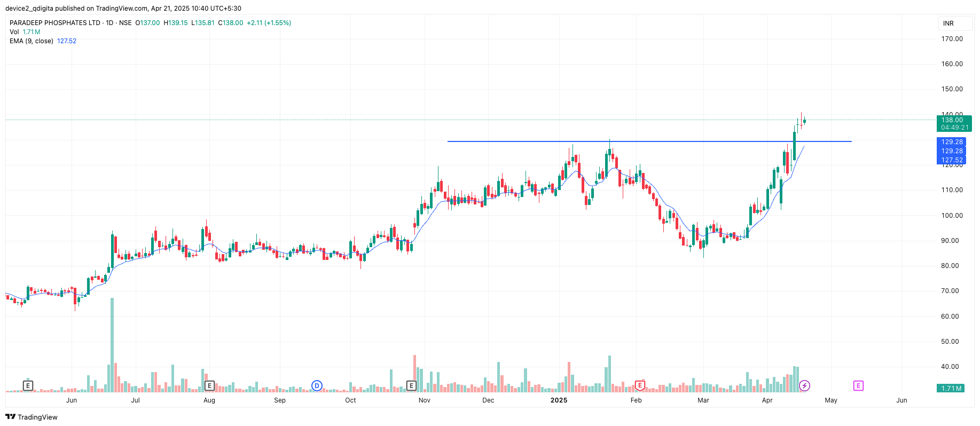Click the Nov label on time axis
This screenshot has height=426, width=980.
click(425, 400)
